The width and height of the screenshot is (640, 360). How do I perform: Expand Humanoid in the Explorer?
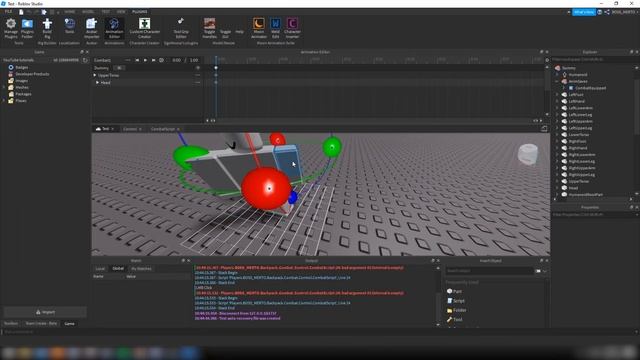[x=558, y=75]
